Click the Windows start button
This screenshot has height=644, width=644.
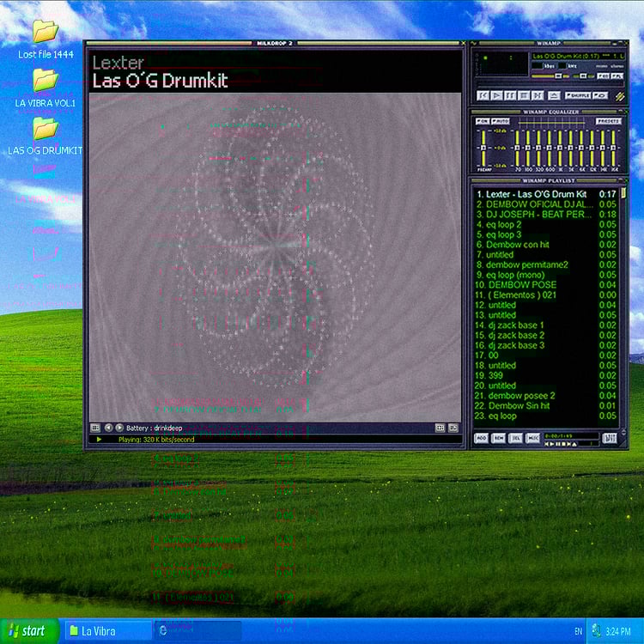click(28, 631)
